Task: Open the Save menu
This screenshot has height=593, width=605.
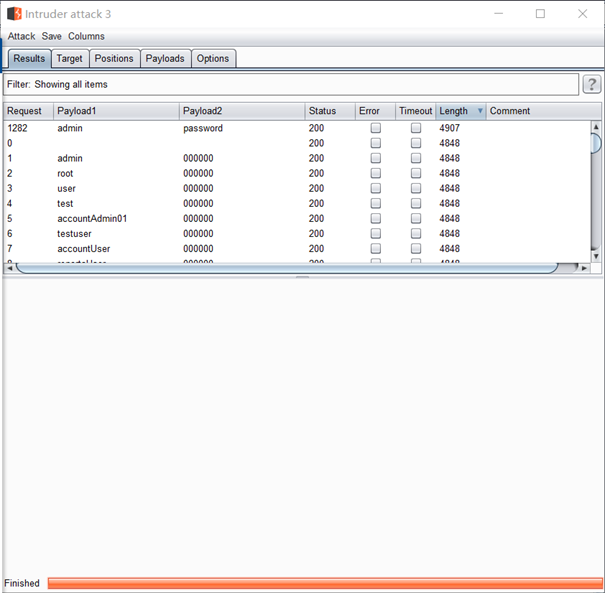Action: coord(51,36)
